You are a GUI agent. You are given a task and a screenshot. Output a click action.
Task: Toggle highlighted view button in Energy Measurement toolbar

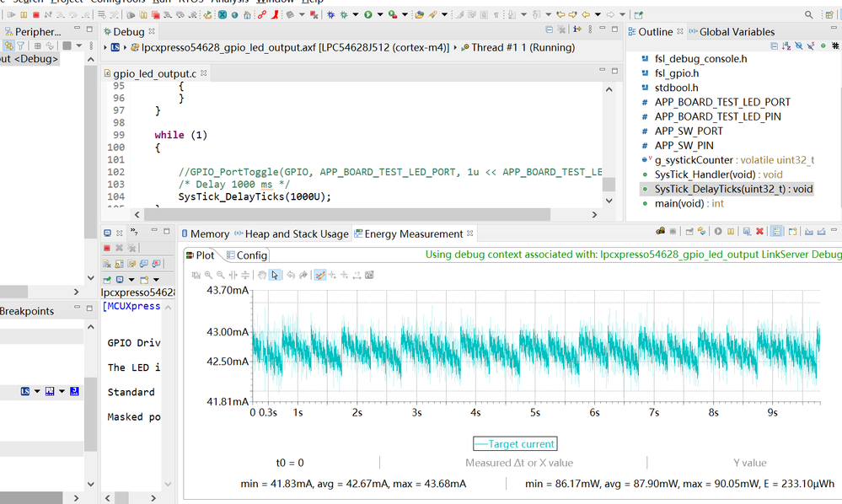[776, 232]
